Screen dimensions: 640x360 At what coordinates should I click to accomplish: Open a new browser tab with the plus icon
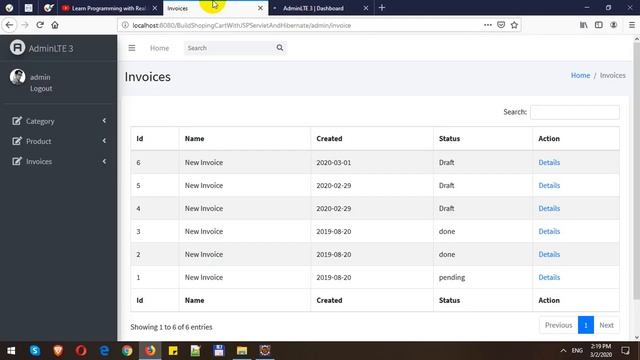pos(382,8)
